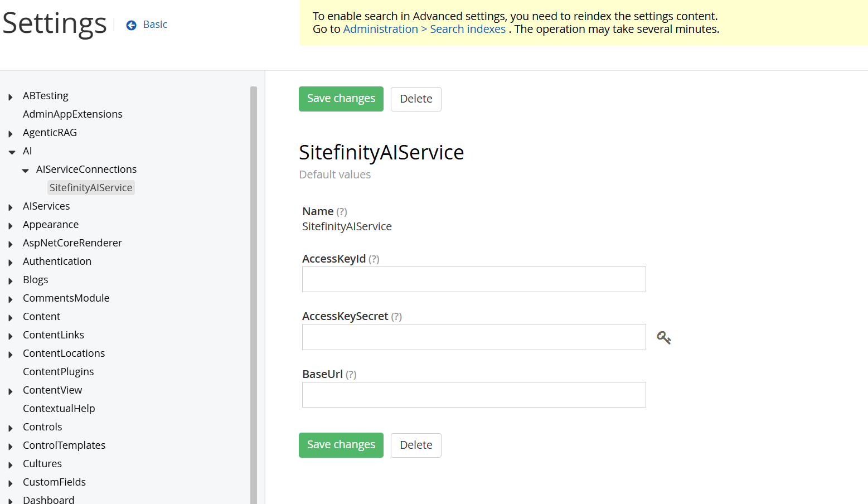The image size is (868, 504).
Task: Collapse the AI tree node
Action: [x=12, y=152]
